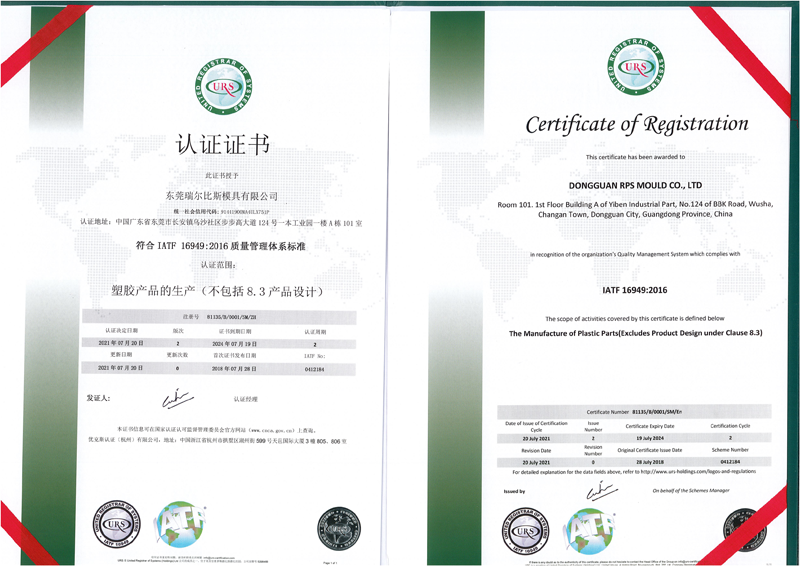
Task: Click URS IATF 16949 seal on English page
Action: point(526,531)
